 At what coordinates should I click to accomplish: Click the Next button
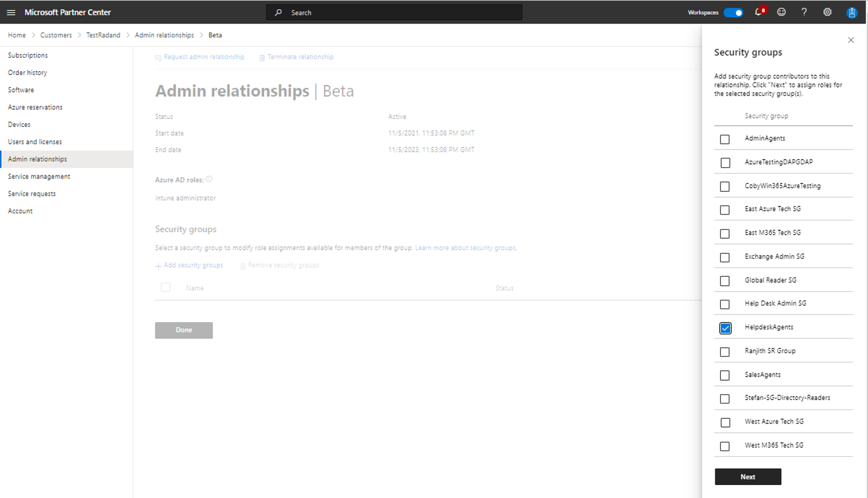tap(748, 477)
